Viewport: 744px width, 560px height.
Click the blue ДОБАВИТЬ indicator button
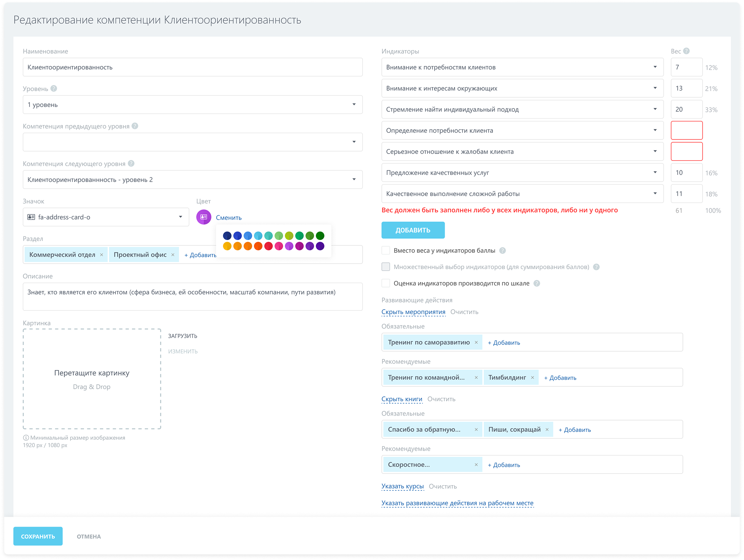(413, 230)
